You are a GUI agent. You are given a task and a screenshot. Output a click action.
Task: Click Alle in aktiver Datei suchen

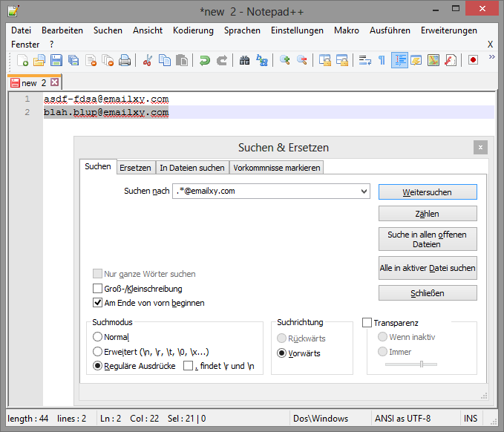pos(428,268)
